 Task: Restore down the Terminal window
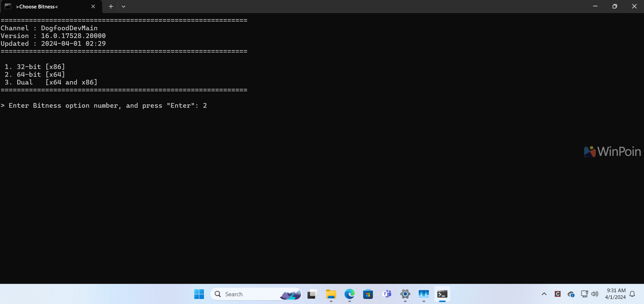tap(615, 6)
